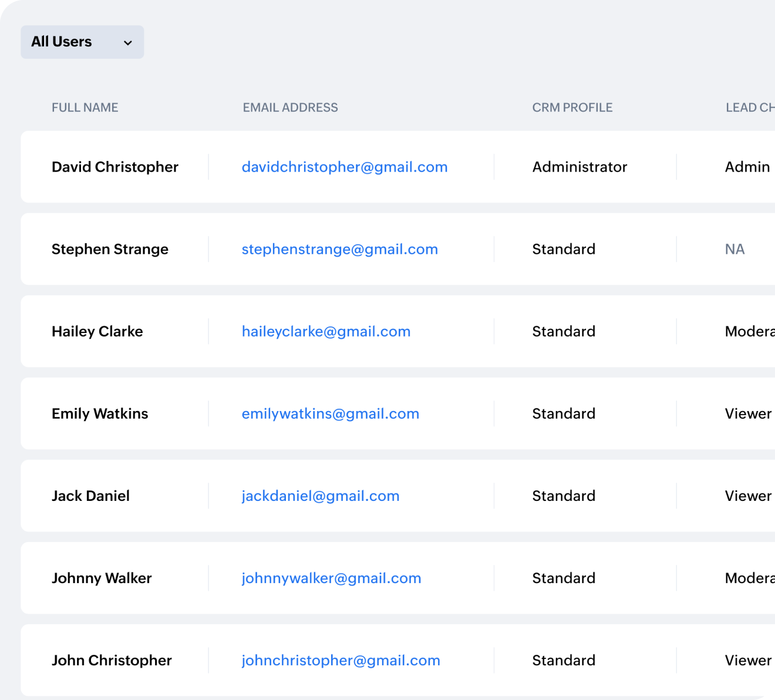Click Jack Daniel's Standard profile value

coord(564,496)
